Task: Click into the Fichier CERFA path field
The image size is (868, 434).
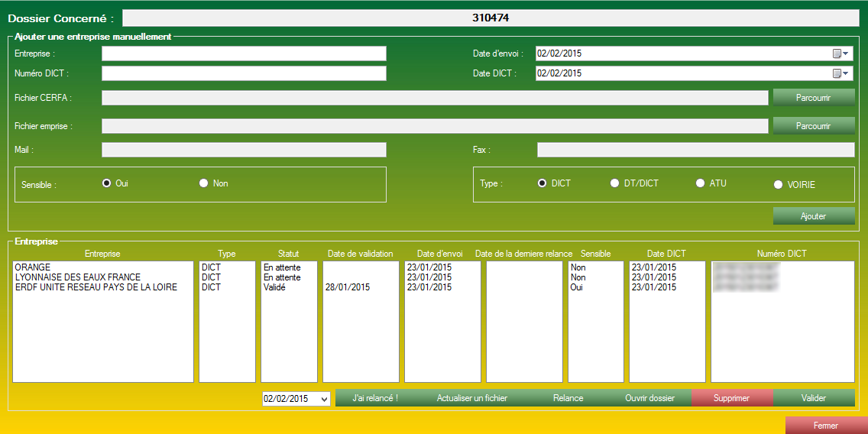Action: pyautogui.click(x=435, y=98)
